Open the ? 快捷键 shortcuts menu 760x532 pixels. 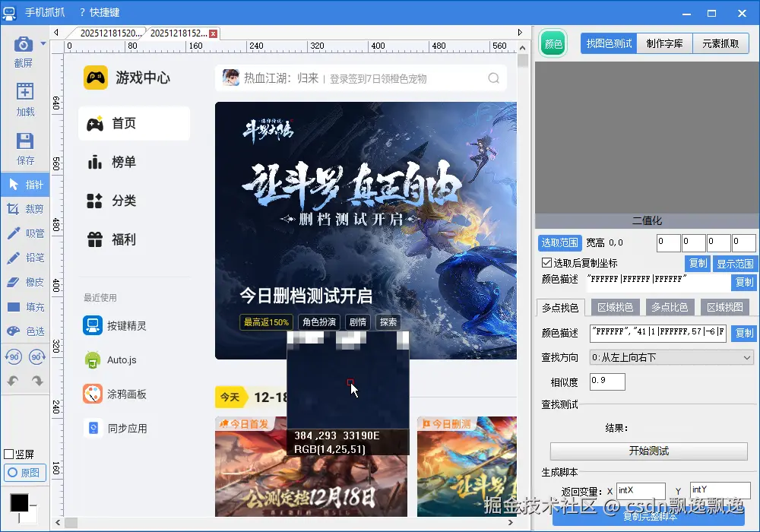click(x=100, y=12)
